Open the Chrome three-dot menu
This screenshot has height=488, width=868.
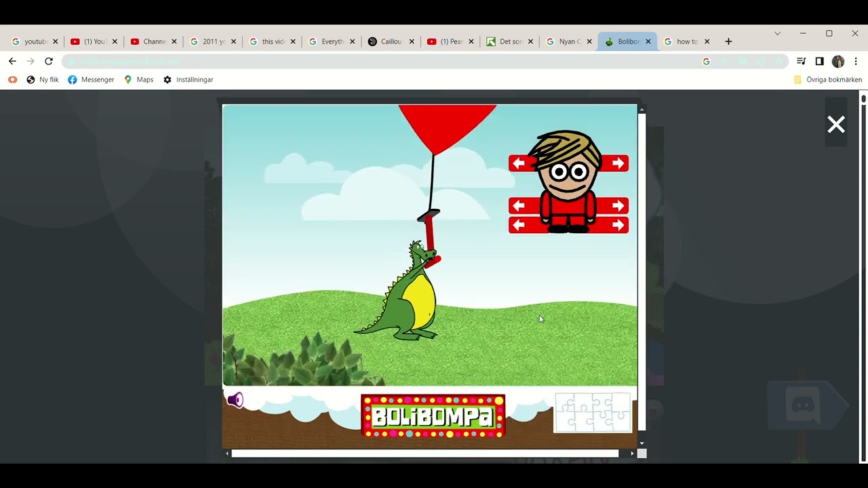tap(856, 61)
